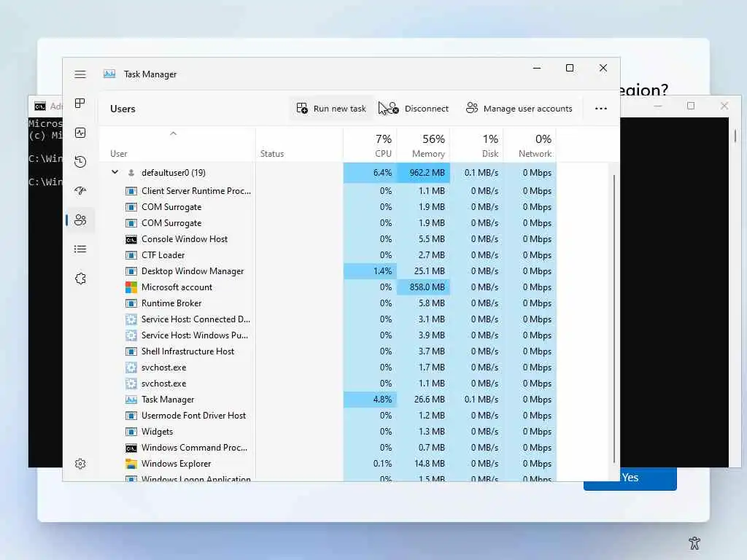This screenshot has width=747, height=560.
Task: Select the Widgets process icon
Action: (131, 432)
